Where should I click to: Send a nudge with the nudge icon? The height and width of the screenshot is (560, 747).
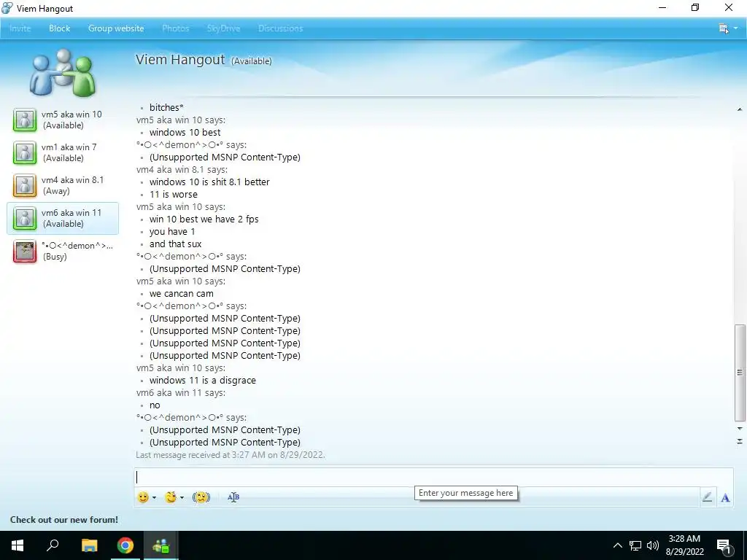click(201, 497)
